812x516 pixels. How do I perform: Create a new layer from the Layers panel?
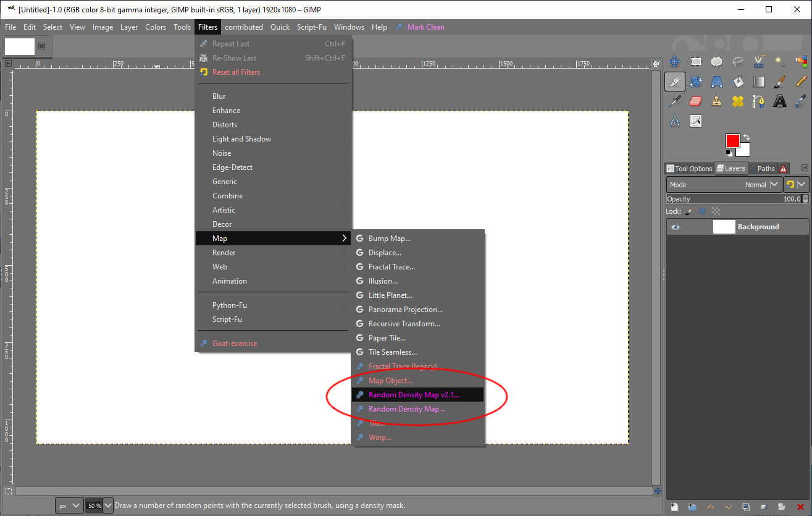coord(675,507)
